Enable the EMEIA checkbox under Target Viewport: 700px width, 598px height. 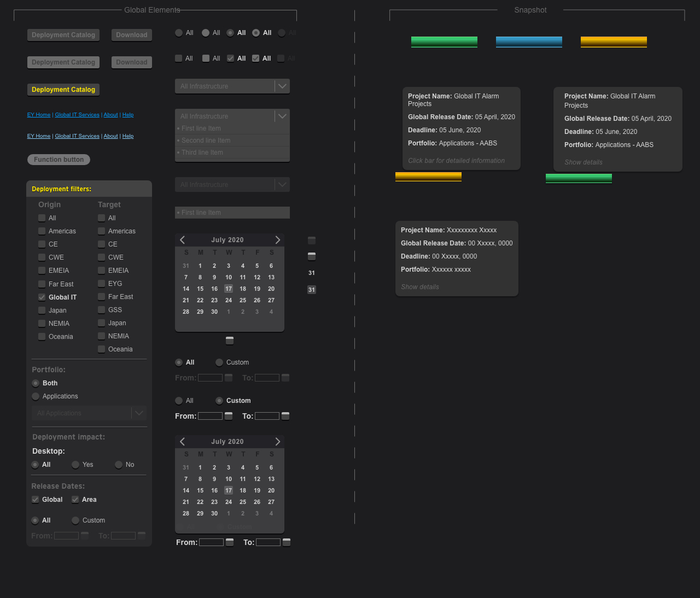[102, 270]
